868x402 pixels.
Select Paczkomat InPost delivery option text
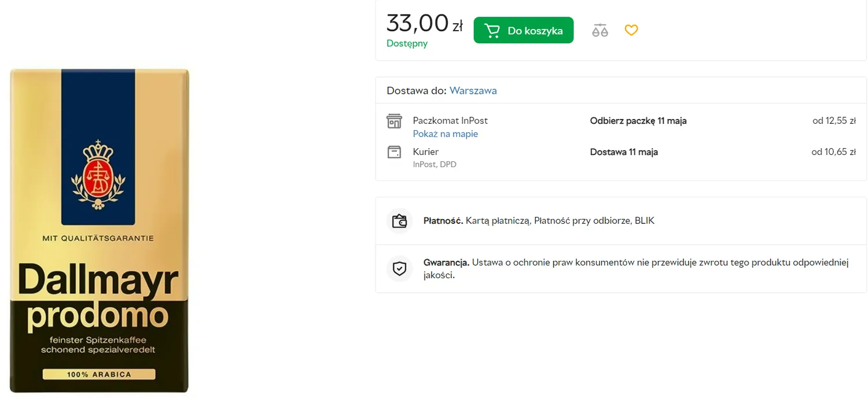[x=450, y=120]
